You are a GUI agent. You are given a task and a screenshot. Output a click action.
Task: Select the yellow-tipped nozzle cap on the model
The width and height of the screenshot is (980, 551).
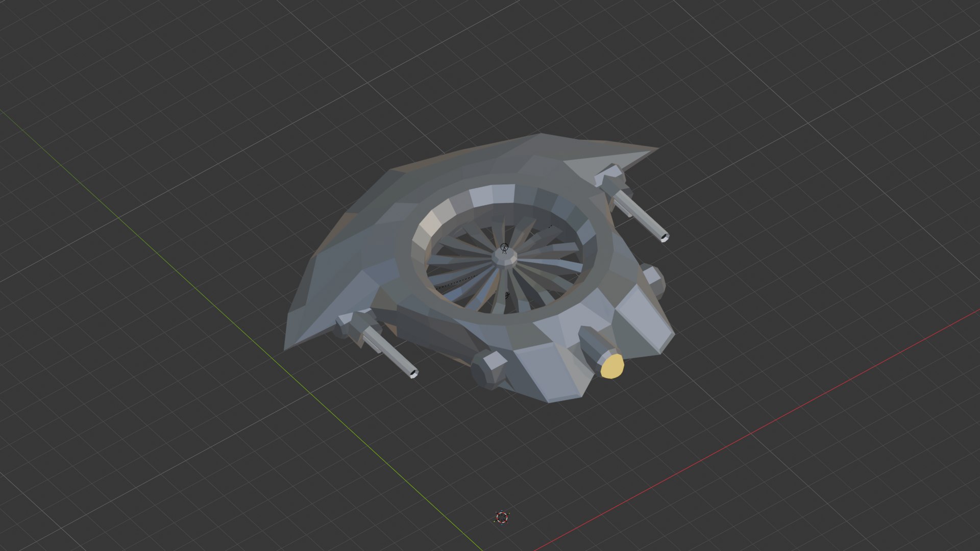coord(612,366)
